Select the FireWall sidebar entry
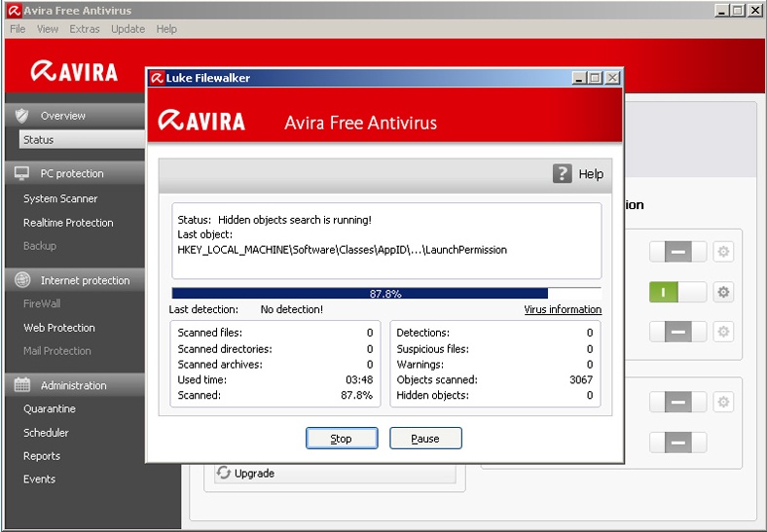Image resolution: width=767 pixels, height=532 pixels. (42, 303)
